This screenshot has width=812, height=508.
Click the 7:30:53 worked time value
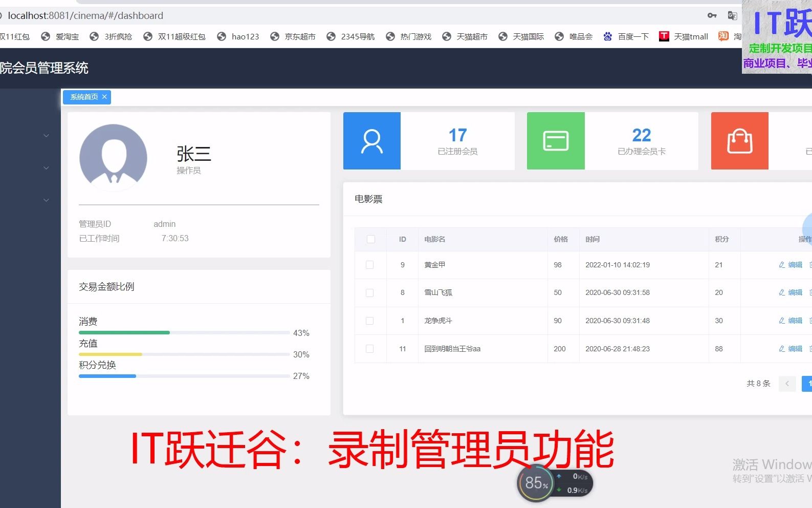click(175, 238)
